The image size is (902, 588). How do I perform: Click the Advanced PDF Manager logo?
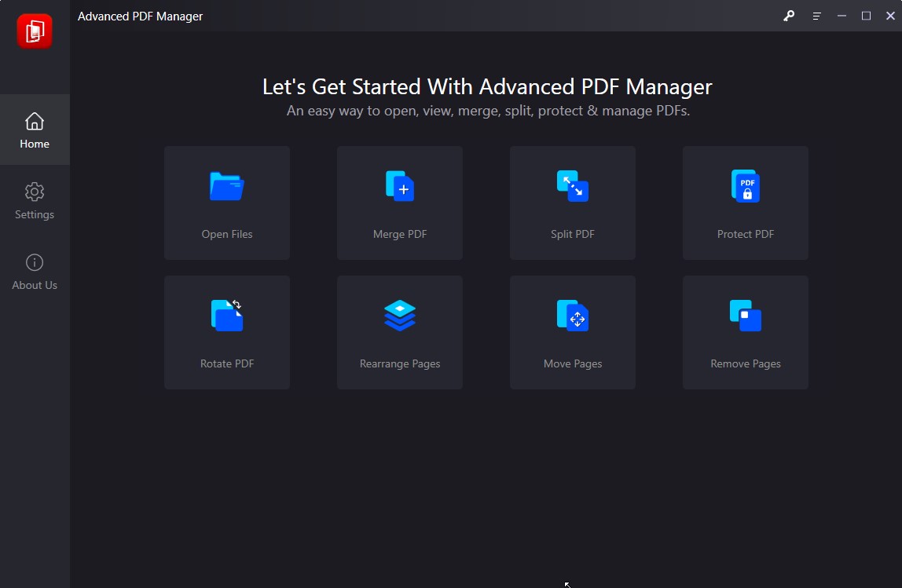[x=33, y=31]
